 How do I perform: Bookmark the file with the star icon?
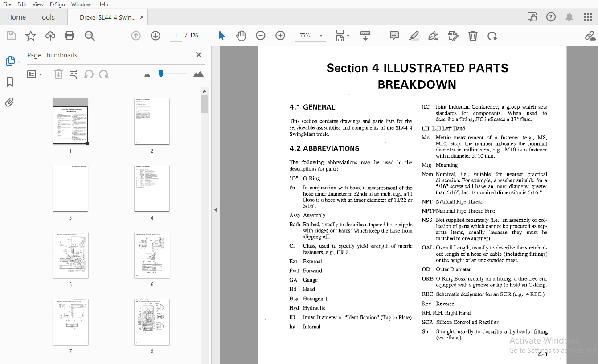pyautogui.click(x=31, y=36)
